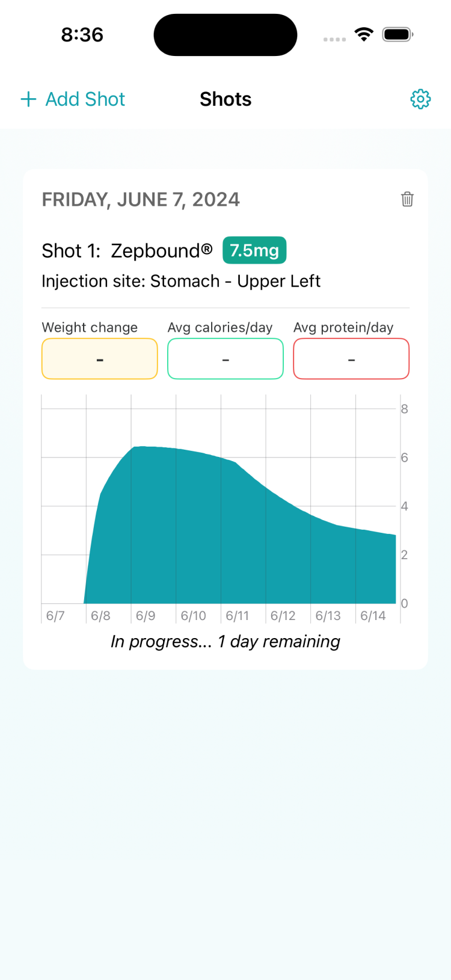Click the Add Shot button
Screen dimensions: 451x980
tap(73, 99)
